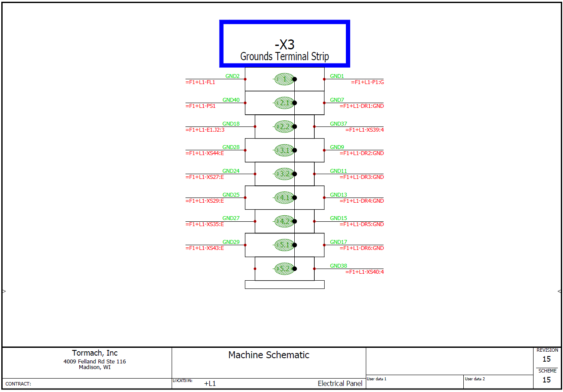Click the GND40 wire label

click(x=231, y=100)
